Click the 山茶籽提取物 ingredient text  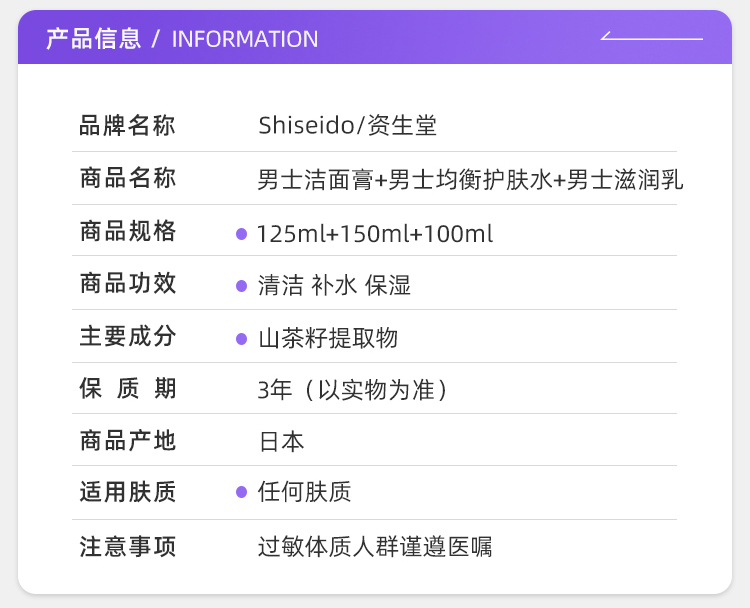(328, 339)
